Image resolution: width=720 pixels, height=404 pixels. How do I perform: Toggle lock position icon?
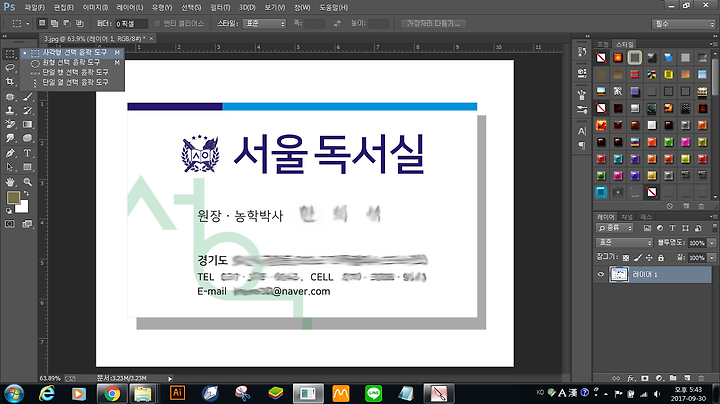(649, 258)
